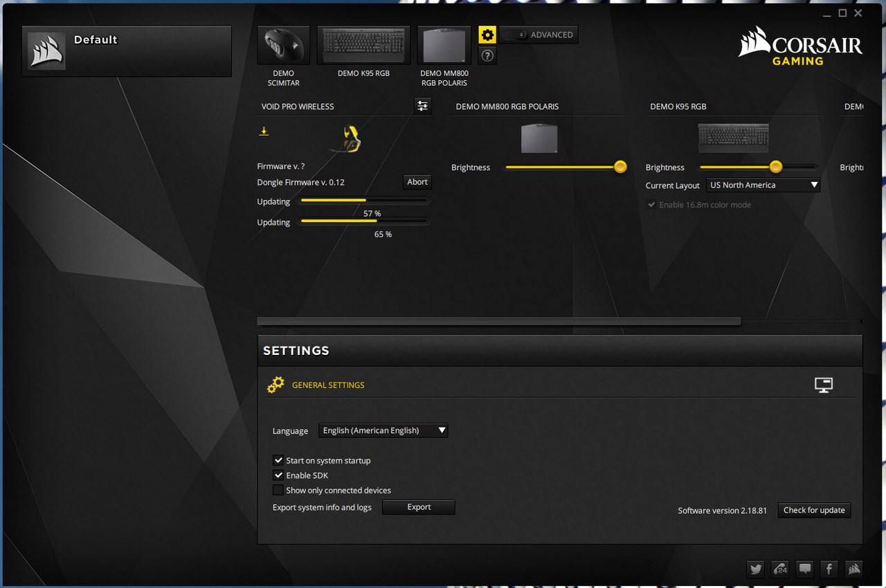Click the GENERAL SETTINGS tab label

pos(328,385)
